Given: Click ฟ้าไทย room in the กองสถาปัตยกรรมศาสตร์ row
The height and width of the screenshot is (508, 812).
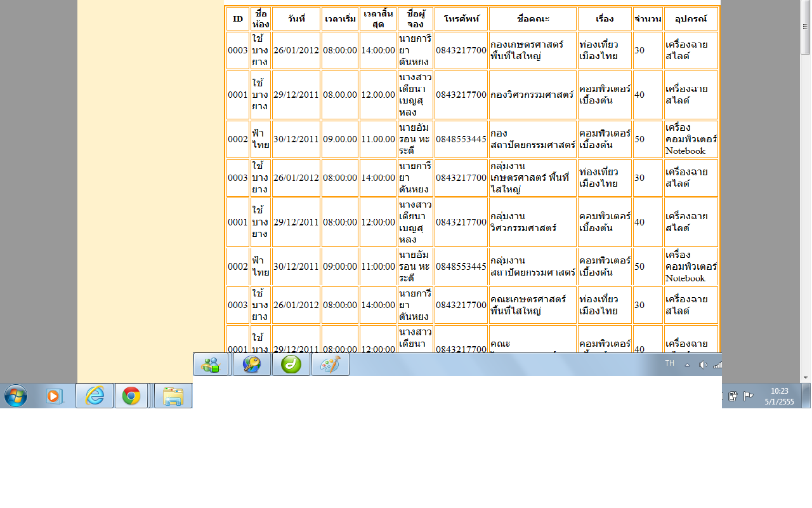Looking at the screenshot, I should 261,139.
